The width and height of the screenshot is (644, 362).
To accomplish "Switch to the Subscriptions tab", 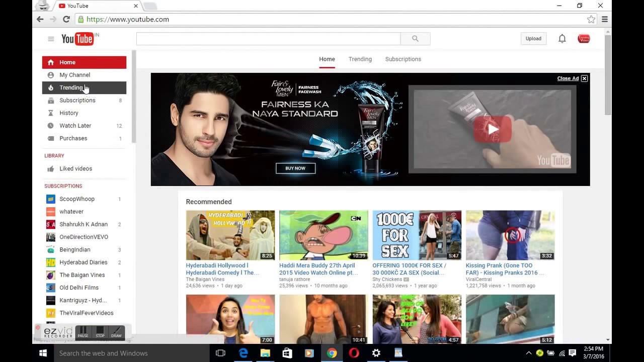I will pyautogui.click(x=403, y=59).
